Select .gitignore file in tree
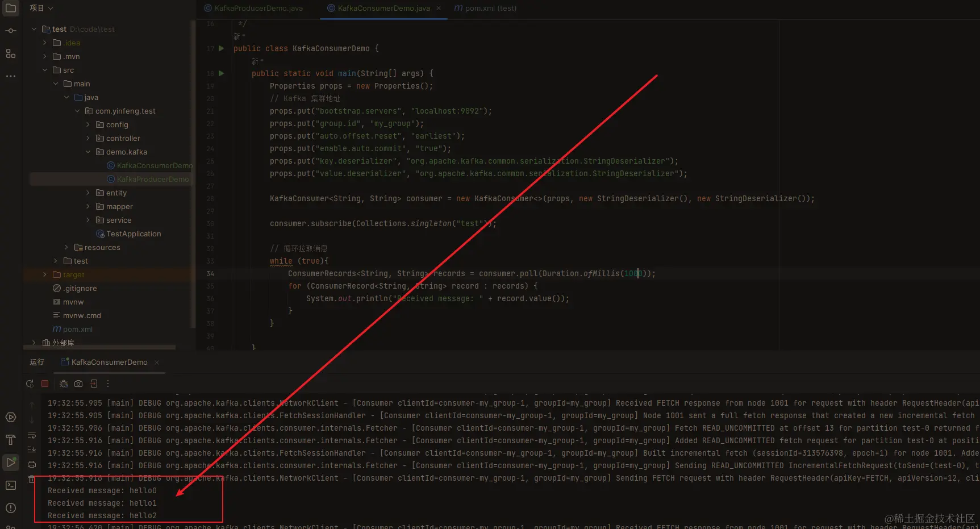This screenshot has width=980, height=529. tap(74, 288)
